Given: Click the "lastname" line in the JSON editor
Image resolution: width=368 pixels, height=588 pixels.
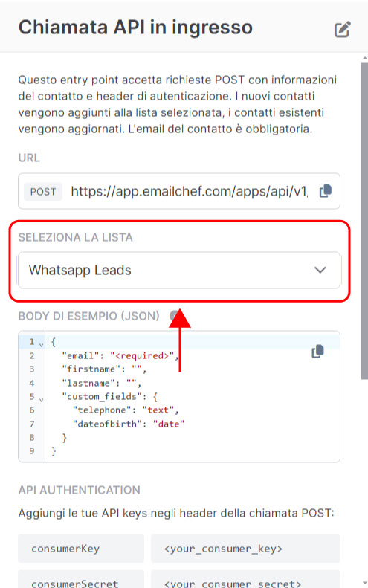Looking at the screenshot, I should coord(101,383).
